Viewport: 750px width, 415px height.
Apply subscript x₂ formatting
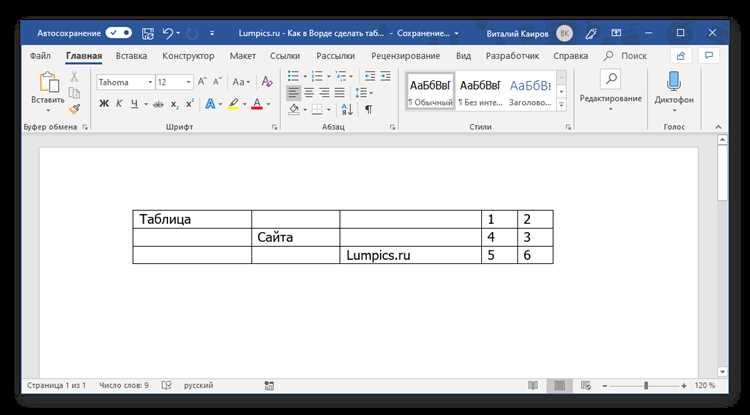[175, 104]
